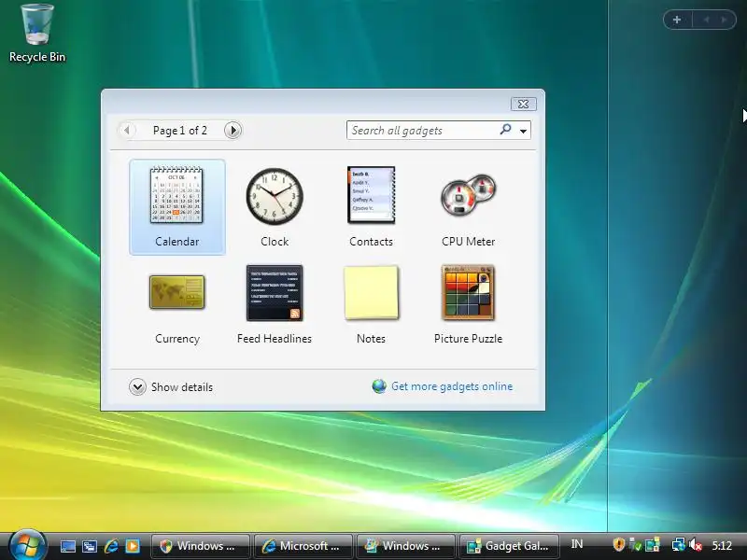Click sidebar next gadgets arrow
This screenshot has height=560, width=747.
725,20
